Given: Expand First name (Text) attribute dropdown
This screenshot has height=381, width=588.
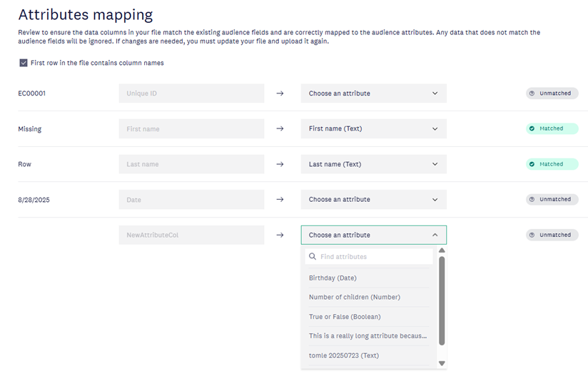Looking at the screenshot, I should [x=373, y=129].
